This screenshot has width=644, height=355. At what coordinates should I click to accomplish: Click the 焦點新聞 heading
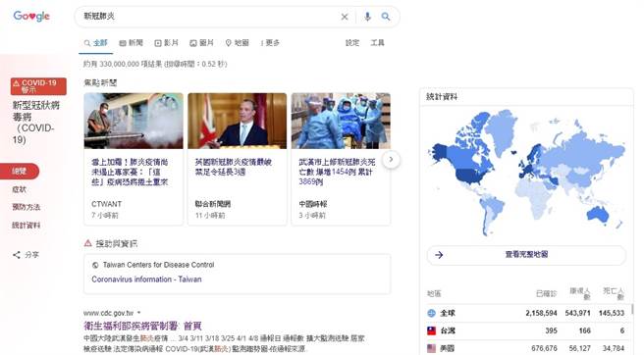[100, 82]
